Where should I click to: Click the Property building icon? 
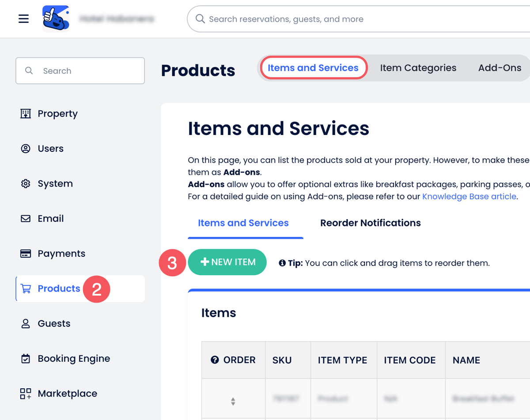pos(26,114)
